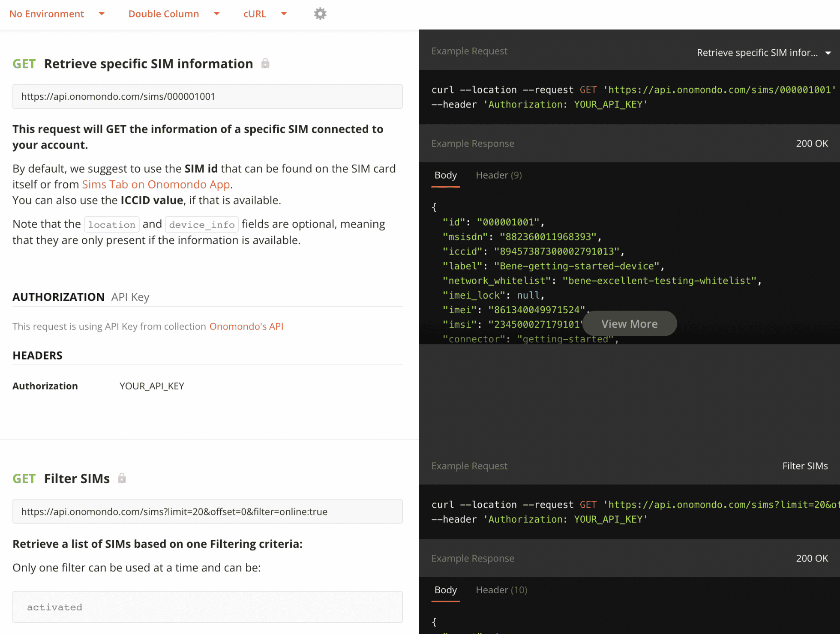Switch to the Header (9) tab
This screenshot has height=634, width=840.
tap(498, 175)
